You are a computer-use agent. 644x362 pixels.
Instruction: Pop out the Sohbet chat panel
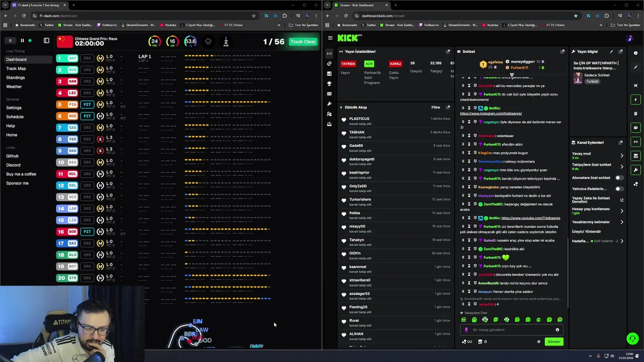pyautogui.click(x=562, y=51)
